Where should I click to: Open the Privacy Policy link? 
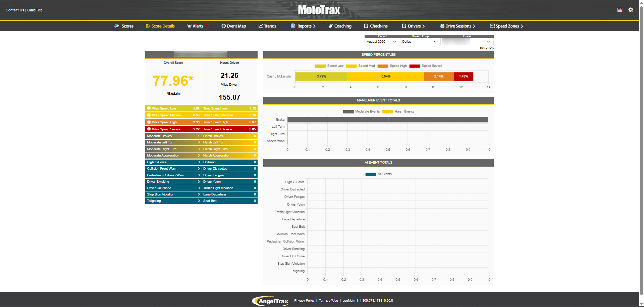(x=304, y=301)
